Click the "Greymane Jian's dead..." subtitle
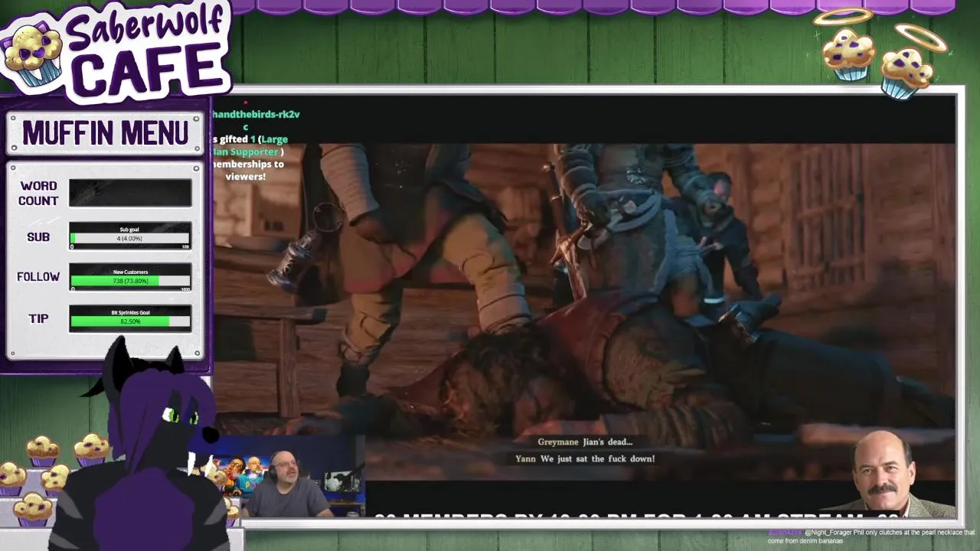The height and width of the screenshot is (551, 980). 585,442
